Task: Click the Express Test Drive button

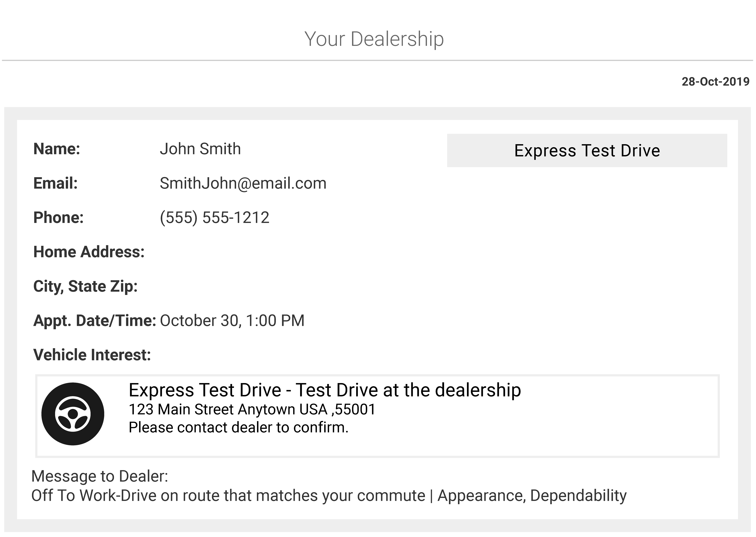Action: (x=587, y=150)
